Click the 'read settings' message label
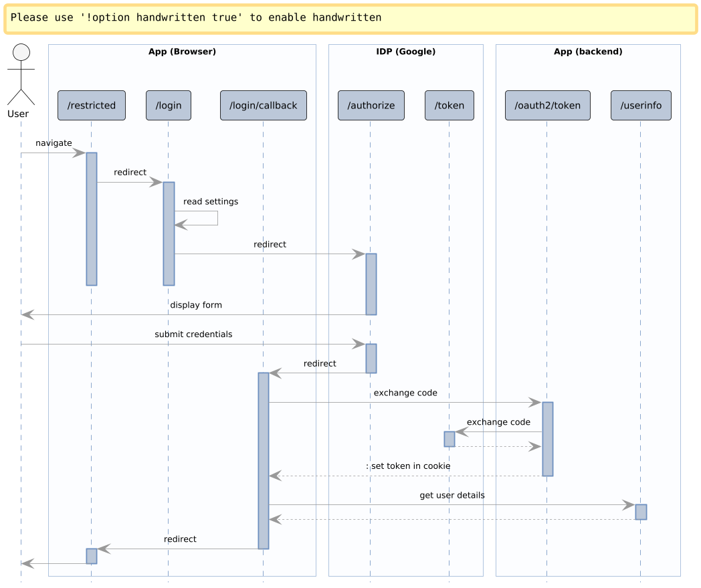This screenshot has width=701, height=588. tap(211, 201)
